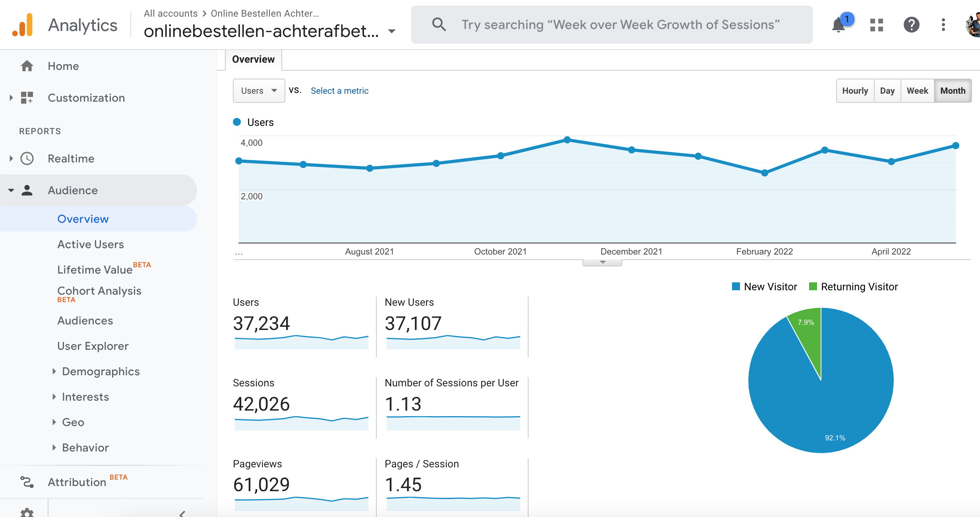Viewport: 980px width, 517px height.
Task: Open the help question mark icon
Action: 911,25
